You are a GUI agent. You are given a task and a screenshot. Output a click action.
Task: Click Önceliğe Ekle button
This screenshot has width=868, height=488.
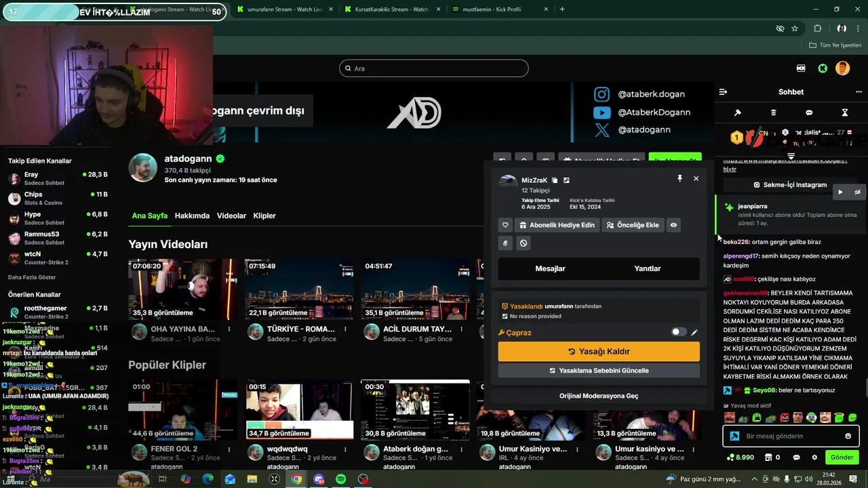(633, 225)
